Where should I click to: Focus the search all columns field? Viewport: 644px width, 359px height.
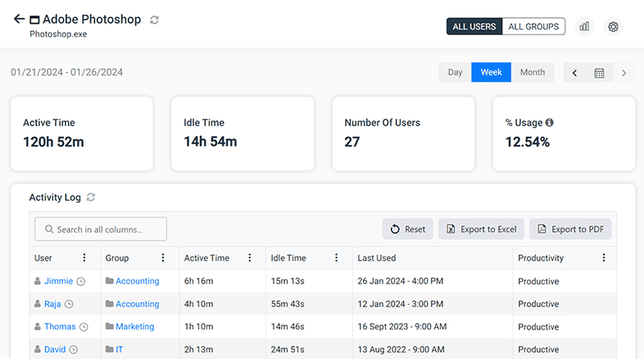point(101,229)
